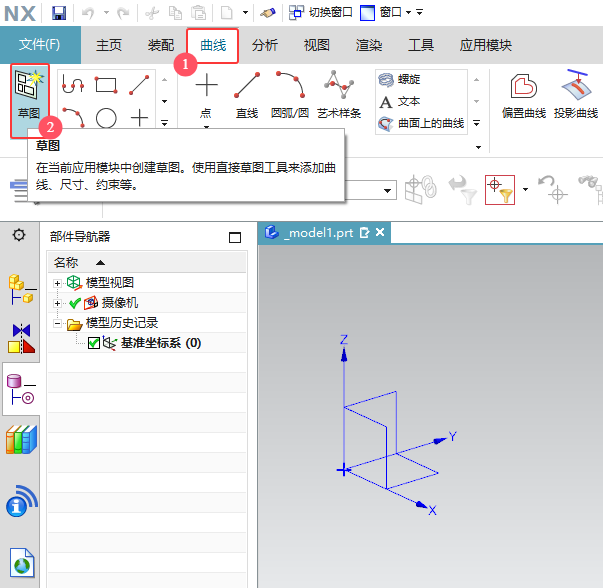This screenshot has width=603, height=588.
Task: Click the Copy icon in quick toolbar
Action: 175,13
